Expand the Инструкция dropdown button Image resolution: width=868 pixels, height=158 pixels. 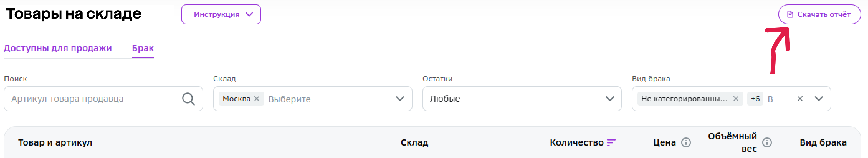coord(221,14)
